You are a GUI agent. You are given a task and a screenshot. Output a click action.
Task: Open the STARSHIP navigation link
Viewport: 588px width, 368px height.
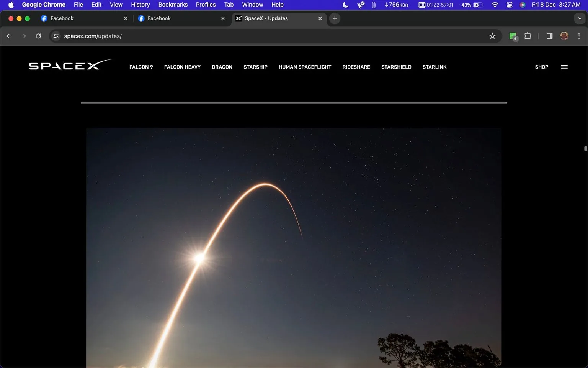[255, 67]
